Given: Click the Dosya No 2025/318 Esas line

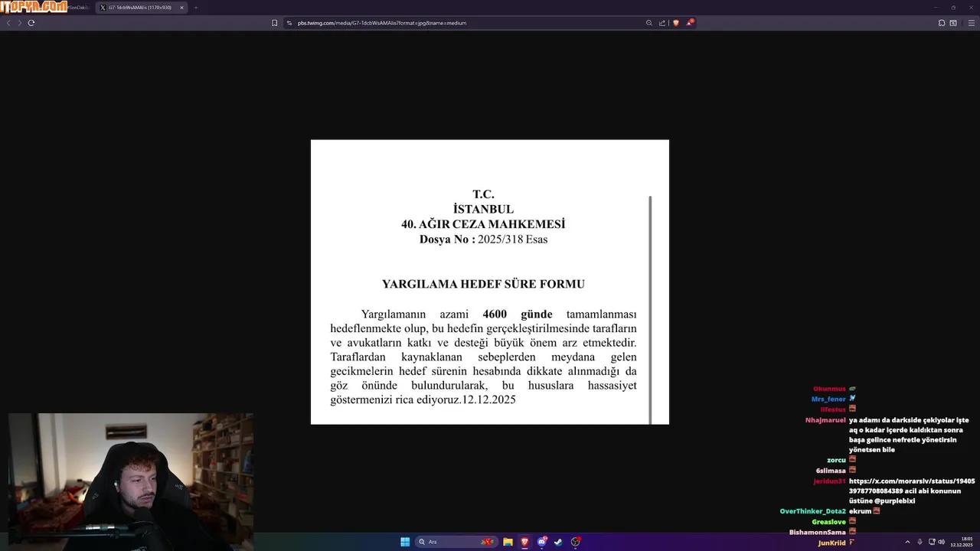Looking at the screenshot, I should 483,240.
